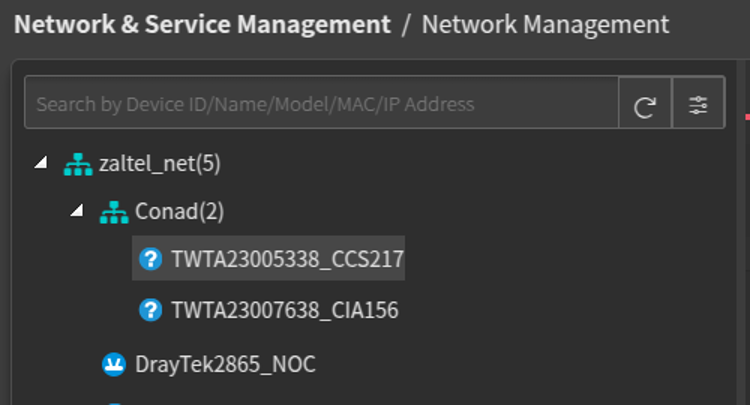Image resolution: width=750 pixels, height=406 pixels.
Task: Select device TWTA23007638_CIA156 in the tree
Action: (x=285, y=310)
